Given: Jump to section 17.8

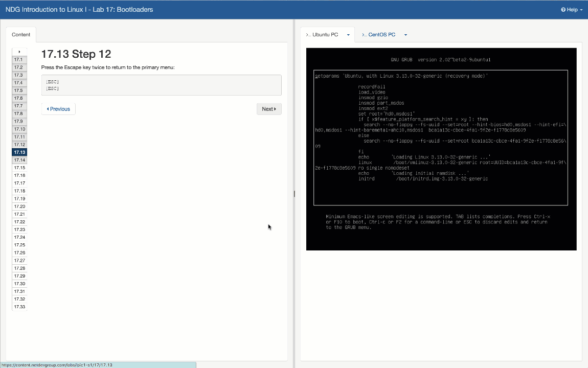Looking at the screenshot, I should (x=19, y=113).
